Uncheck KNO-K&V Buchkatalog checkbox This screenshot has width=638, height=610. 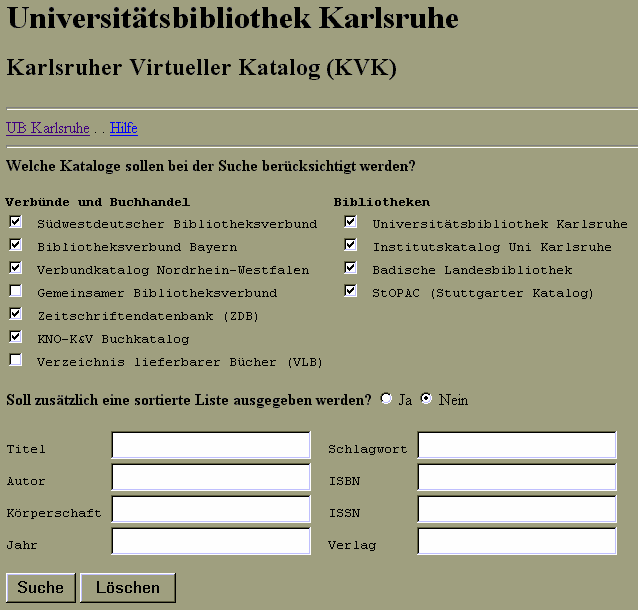(15, 337)
